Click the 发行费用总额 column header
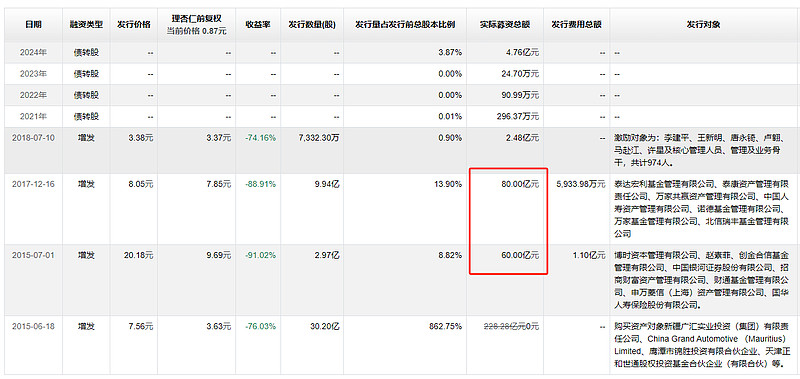This screenshot has height=379, width=800. point(576,24)
